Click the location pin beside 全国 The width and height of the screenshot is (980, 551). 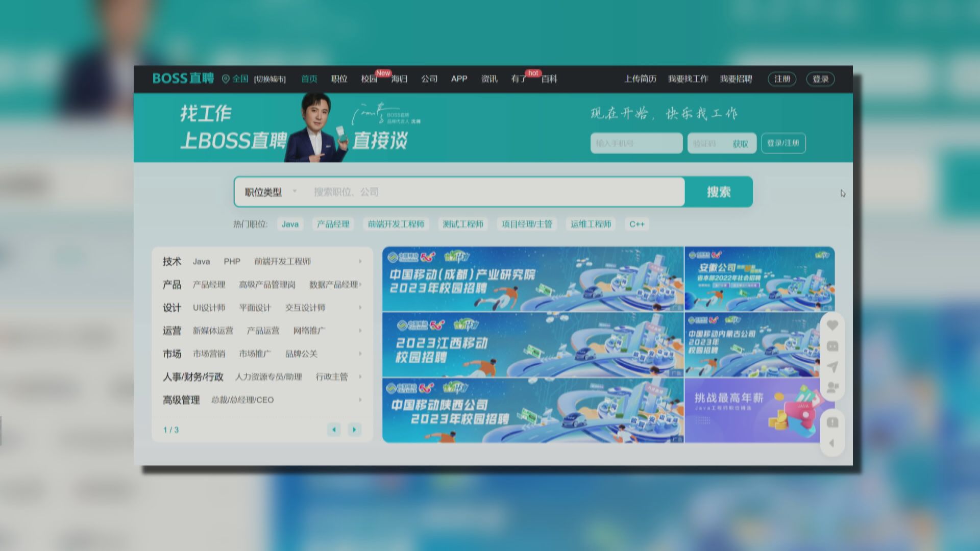(225, 79)
